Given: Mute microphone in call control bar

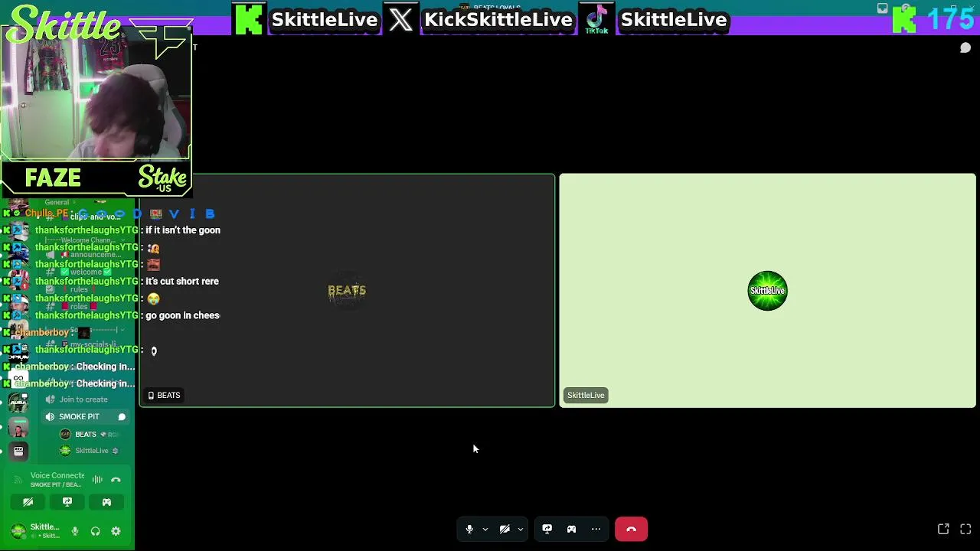Looking at the screenshot, I should coord(469,529).
